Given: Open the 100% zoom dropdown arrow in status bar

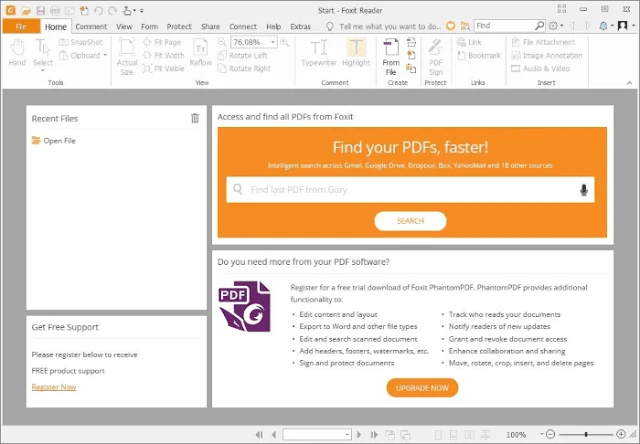Looking at the screenshot, I should (x=542, y=434).
